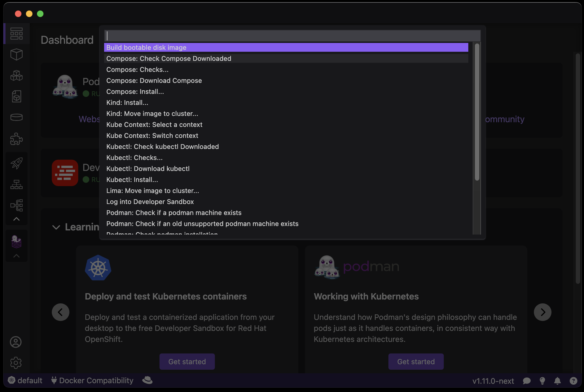Open the Pods sidebar icon
Screen dimensions: 584x392
16,75
